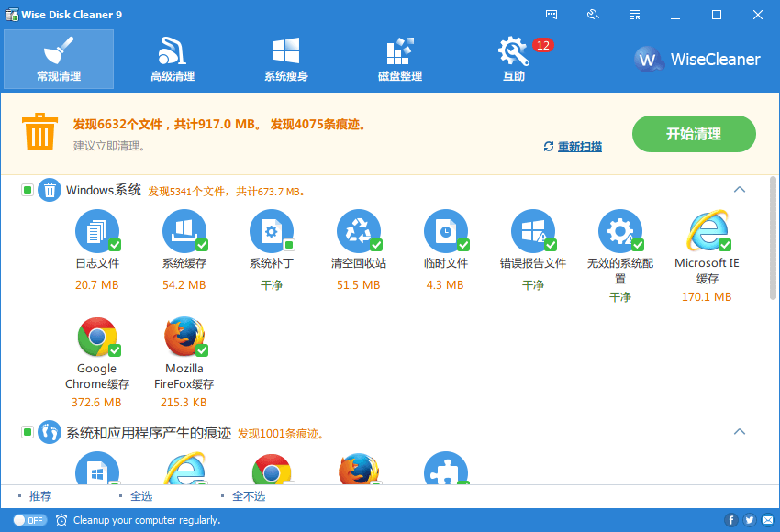Click the 重新扫描 link
This screenshot has height=532, width=780.
click(580, 147)
